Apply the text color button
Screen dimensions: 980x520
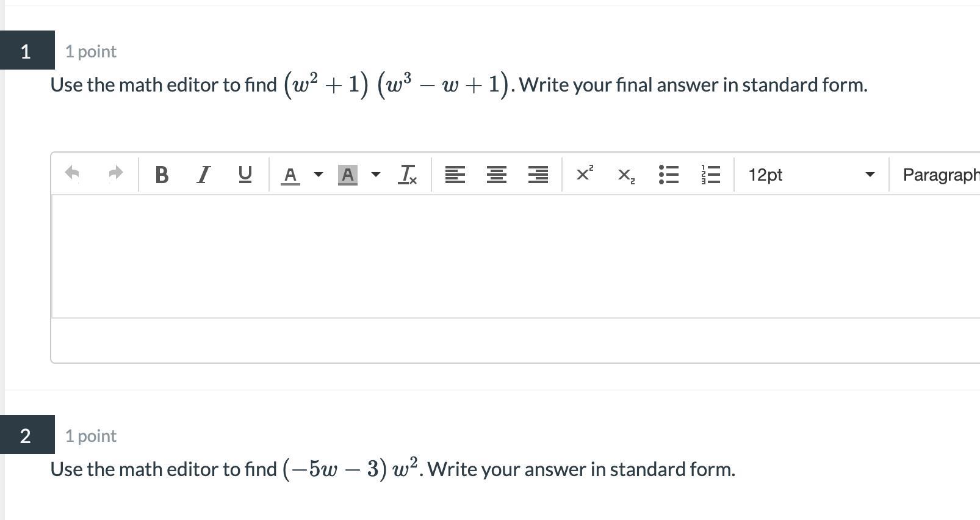click(290, 175)
